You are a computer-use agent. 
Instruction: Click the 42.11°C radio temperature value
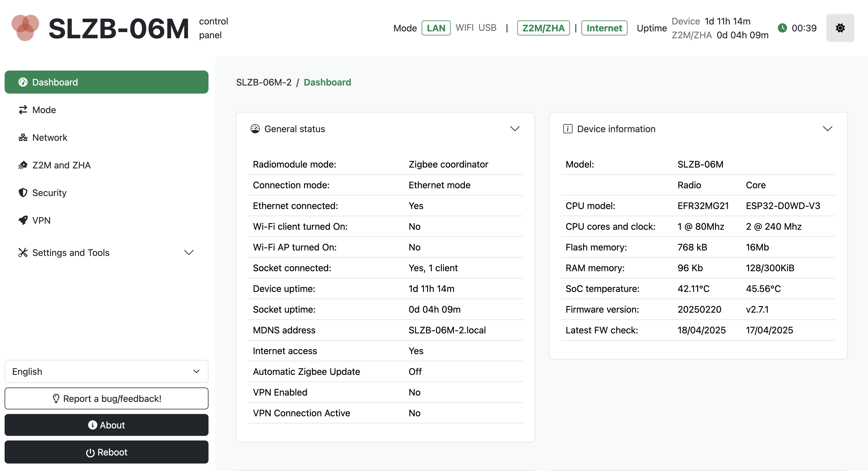[693, 289]
